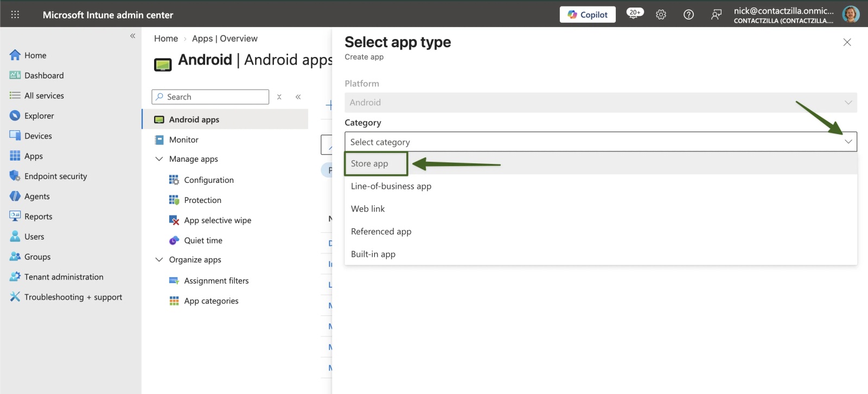Viewport: 868px width, 394px height.
Task: Click Home breadcrumb link
Action: [x=166, y=39]
